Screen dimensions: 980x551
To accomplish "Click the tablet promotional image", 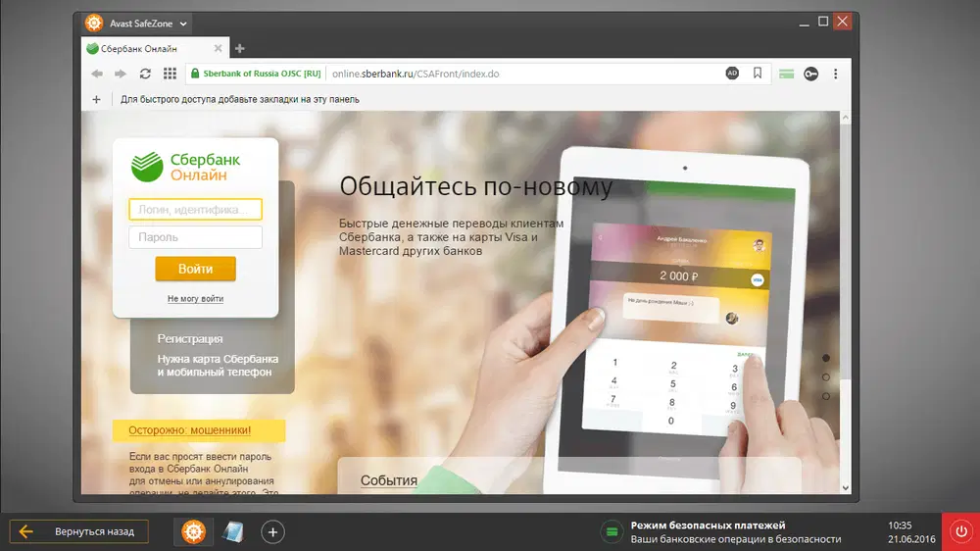I will pyautogui.click(x=678, y=319).
